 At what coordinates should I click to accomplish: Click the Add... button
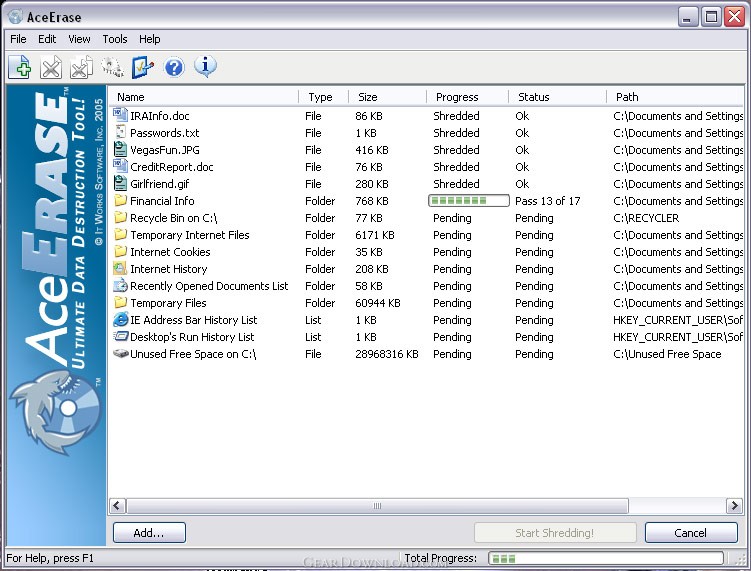[x=149, y=533]
